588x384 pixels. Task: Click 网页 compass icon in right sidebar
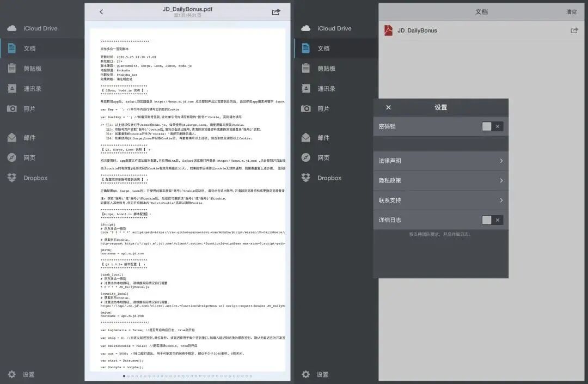[x=306, y=157]
